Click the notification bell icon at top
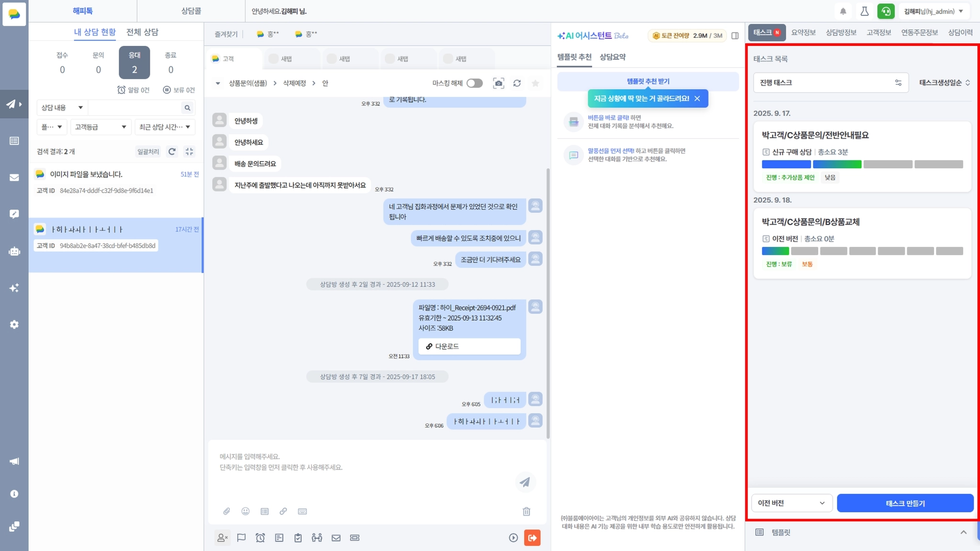The height and width of the screenshot is (551, 980). click(x=843, y=11)
